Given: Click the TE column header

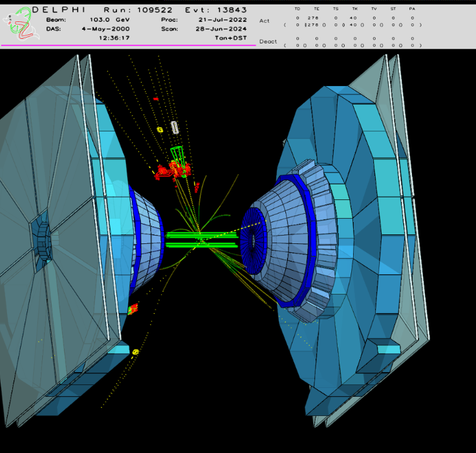Looking at the screenshot, I should [x=316, y=9].
